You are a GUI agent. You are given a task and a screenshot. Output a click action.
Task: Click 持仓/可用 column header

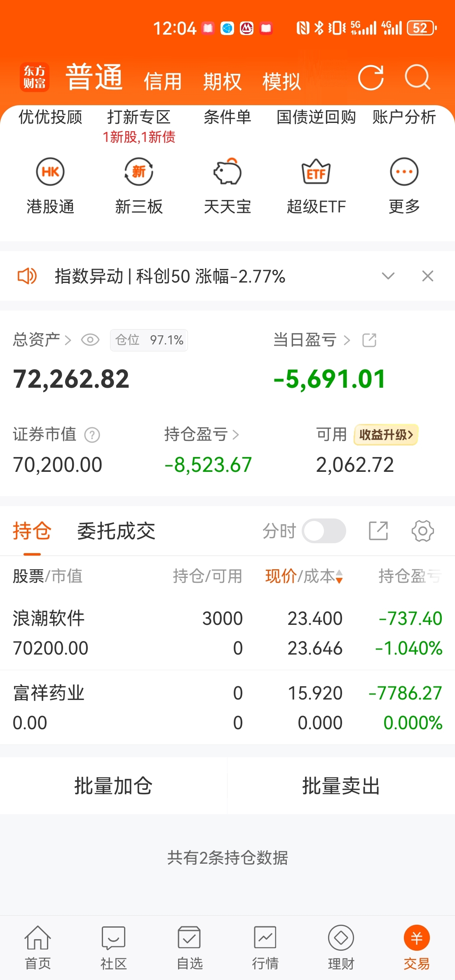pyautogui.click(x=208, y=576)
